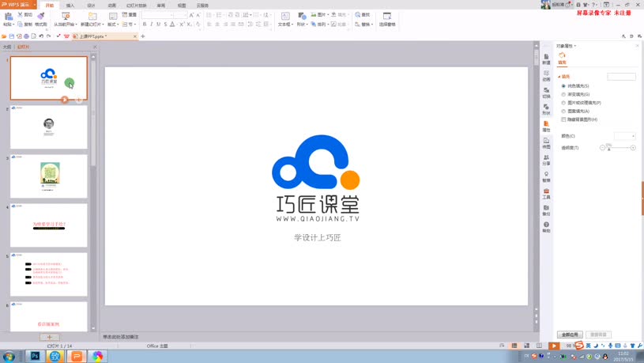The height and width of the screenshot is (363, 644).
Task: Open the Shapes sidebar panel icon
Action: [546, 109]
